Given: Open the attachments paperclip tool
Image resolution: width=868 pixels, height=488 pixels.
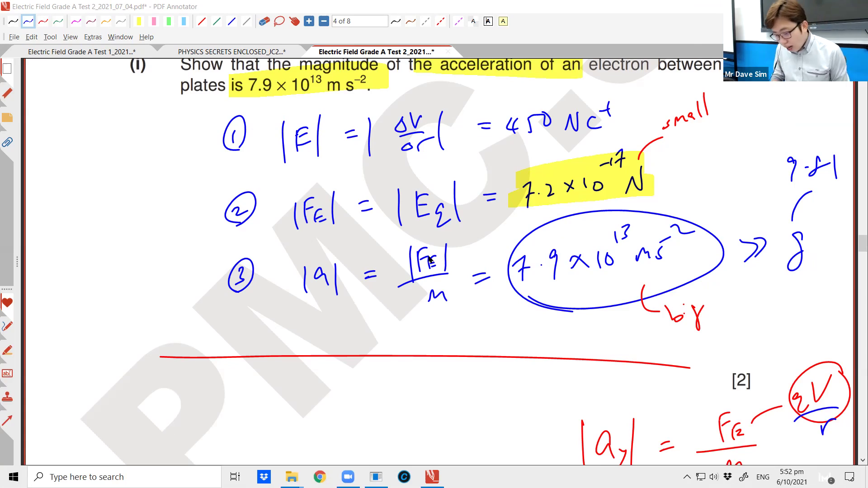Looking at the screenshot, I should (x=7, y=143).
